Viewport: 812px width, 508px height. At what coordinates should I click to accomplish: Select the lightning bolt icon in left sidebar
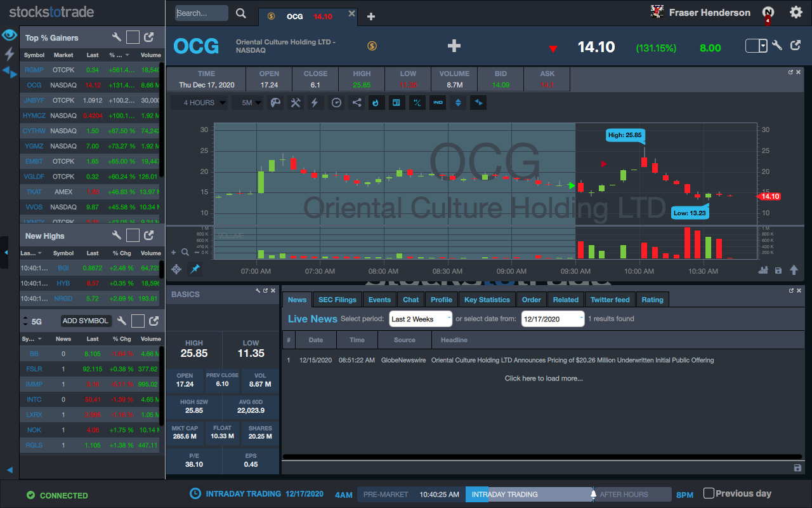point(10,54)
